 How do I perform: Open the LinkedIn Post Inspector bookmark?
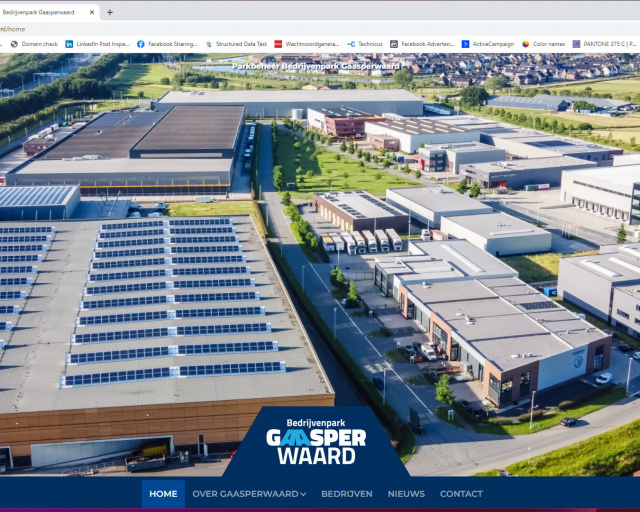97,44
